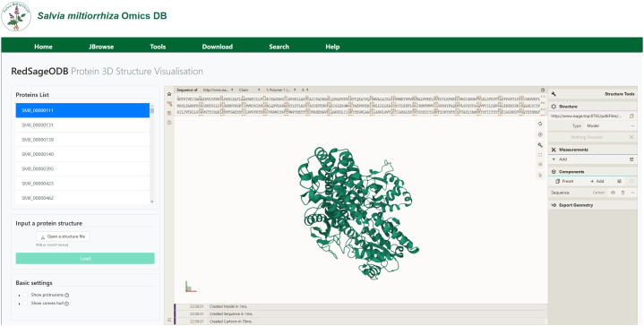Click the green Load button
Screen dimensions: 644x326
tap(85, 258)
